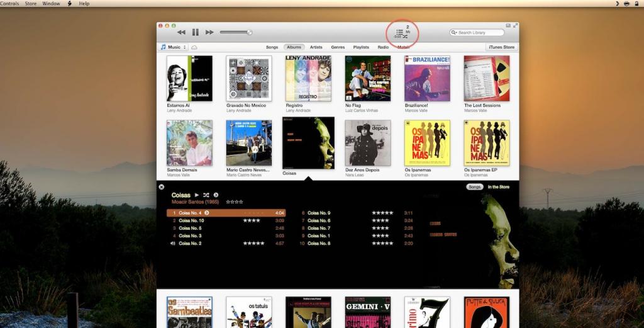Viewport: 644px width, 328px height.
Task: Select the No Flag album cover
Action: point(368,79)
